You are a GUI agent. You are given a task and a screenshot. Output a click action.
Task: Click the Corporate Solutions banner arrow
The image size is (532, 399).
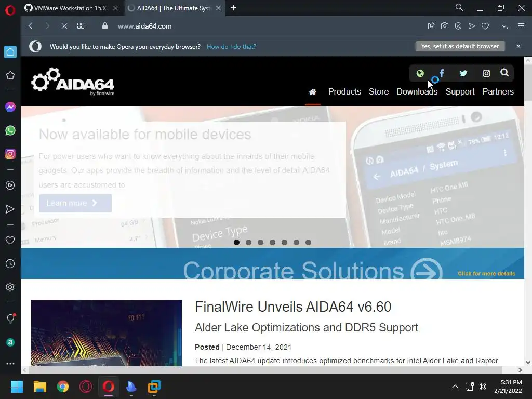[x=427, y=269]
